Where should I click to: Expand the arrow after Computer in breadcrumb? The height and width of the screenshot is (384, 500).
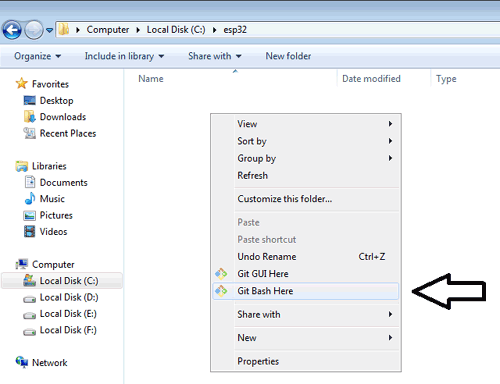click(x=138, y=30)
